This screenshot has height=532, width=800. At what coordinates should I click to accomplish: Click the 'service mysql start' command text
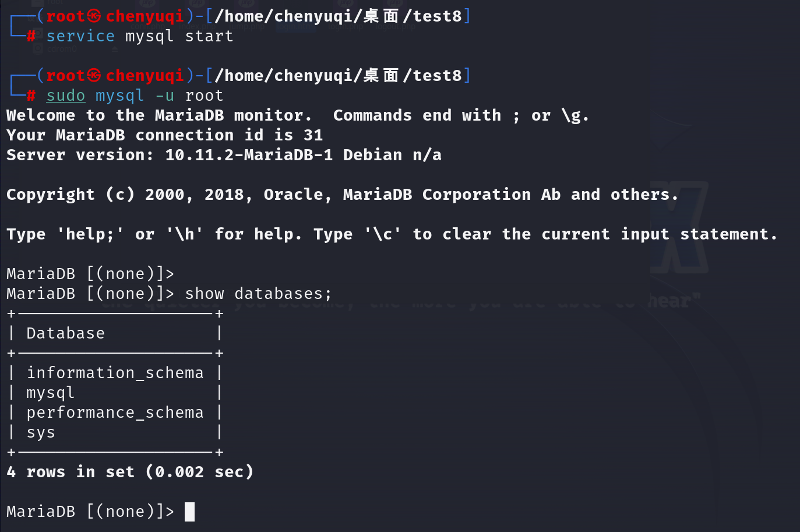140,36
